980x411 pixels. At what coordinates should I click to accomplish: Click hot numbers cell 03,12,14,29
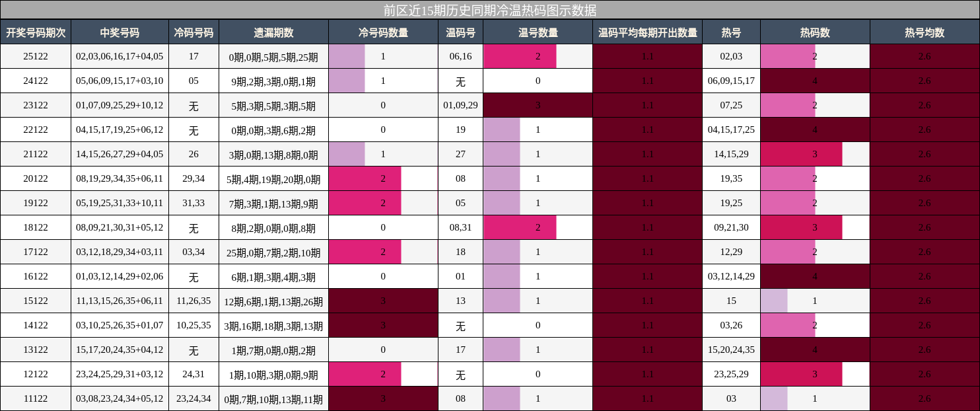pos(731,277)
